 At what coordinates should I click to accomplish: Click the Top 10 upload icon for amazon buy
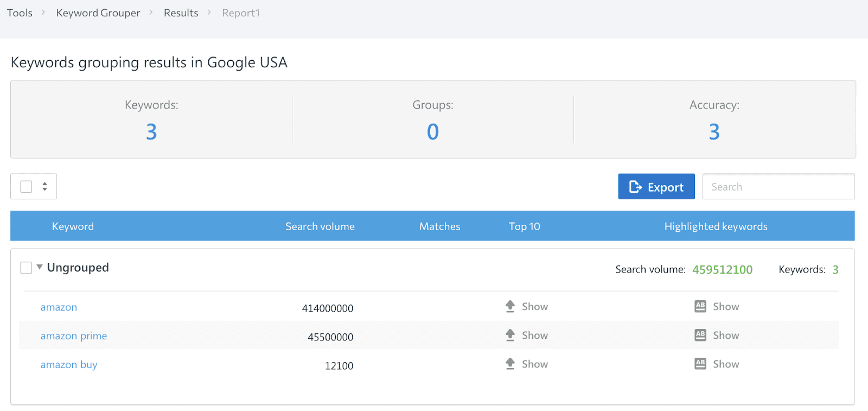click(510, 364)
